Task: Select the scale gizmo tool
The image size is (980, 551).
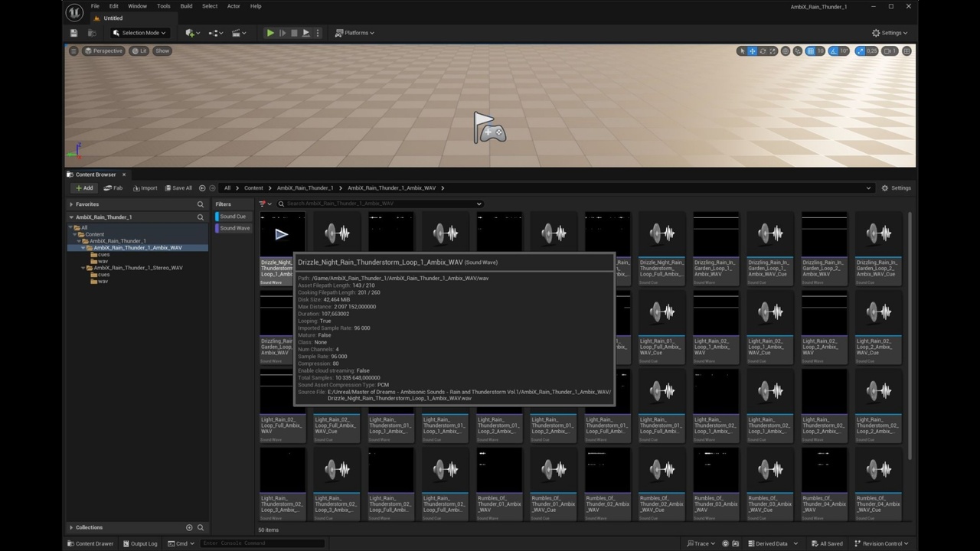Action: pyautogui.click(x=773, y=51)
